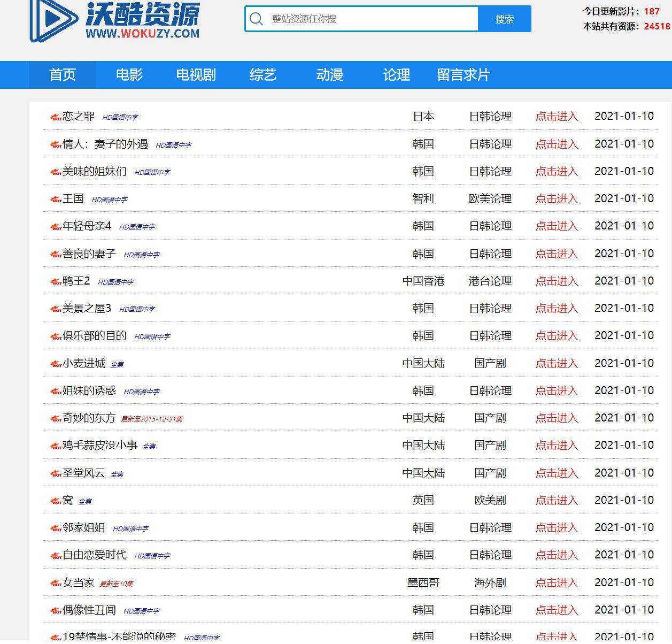Viewport: 672px width, 644px height.
Task: Click the HOT icon beside 鸭王2
Action: click(56, 282)
